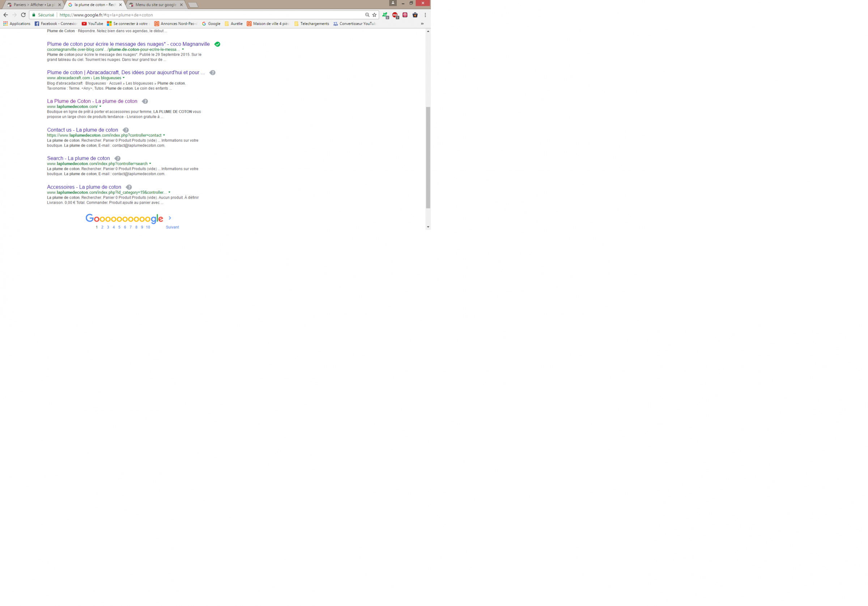Close the Menu du site sur google tab

tap(181, 5)
